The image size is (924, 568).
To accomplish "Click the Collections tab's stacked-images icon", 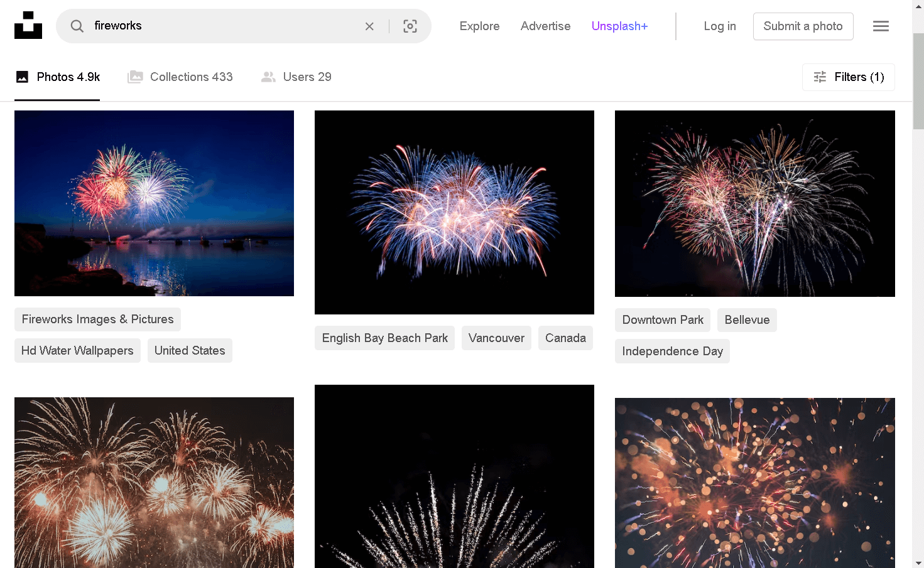I will coord(135,77).
